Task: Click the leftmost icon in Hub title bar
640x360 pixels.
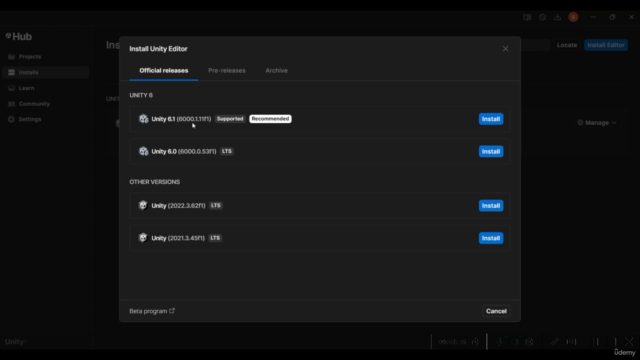Action: click(527, 17)
